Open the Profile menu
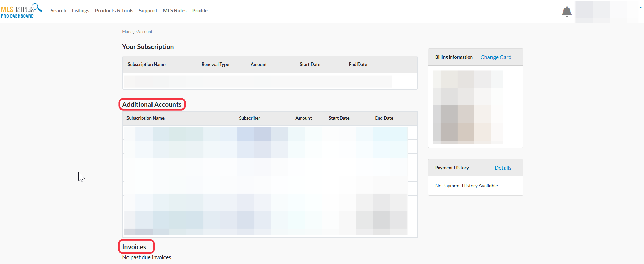The width and height of the screenshot is (644, 264). pyautogui.click(x=200, y=11)
